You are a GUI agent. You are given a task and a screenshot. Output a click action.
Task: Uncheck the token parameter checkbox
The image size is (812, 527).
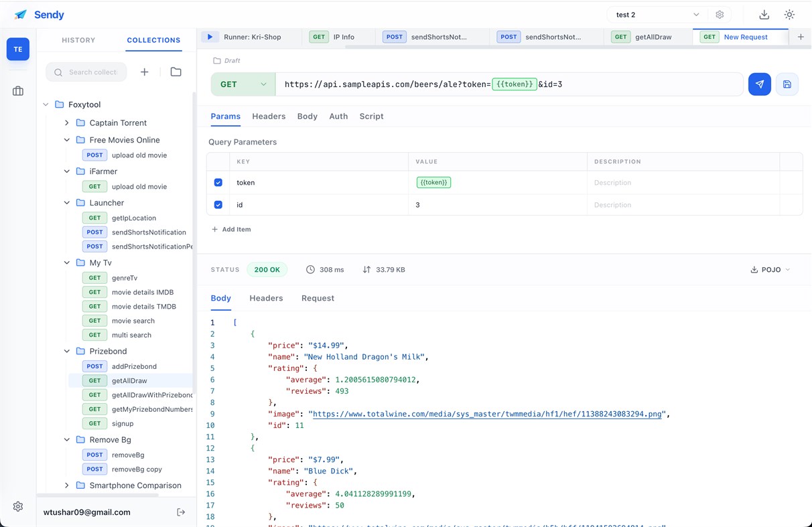tap(218, 183)
